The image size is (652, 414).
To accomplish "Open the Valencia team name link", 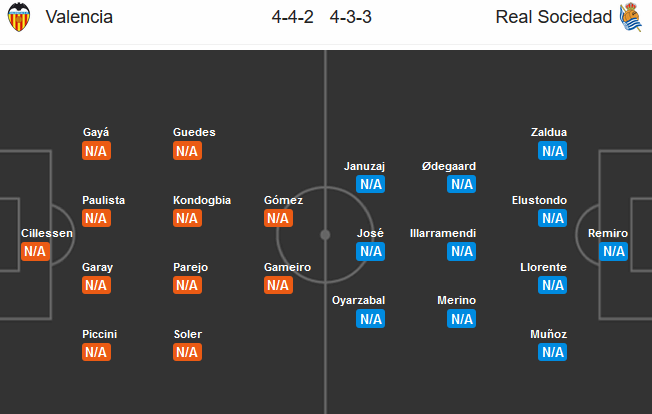I will [79, 17].
